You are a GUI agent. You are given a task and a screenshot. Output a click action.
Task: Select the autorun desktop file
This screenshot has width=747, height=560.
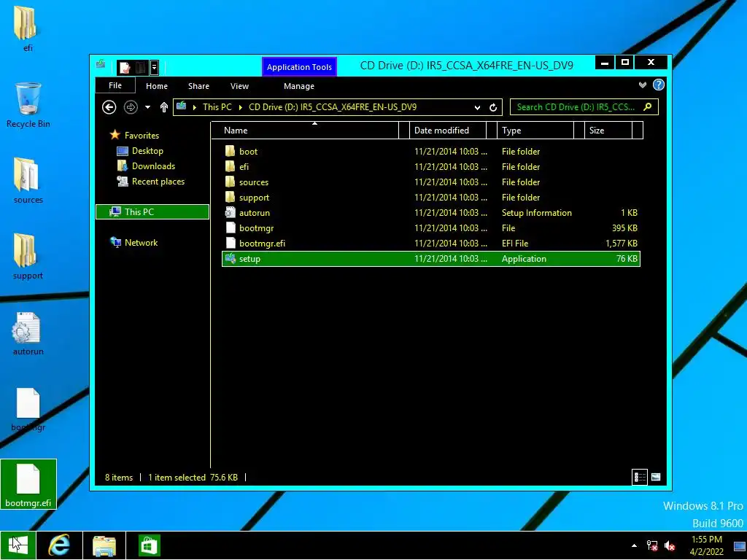click(28, 332)
